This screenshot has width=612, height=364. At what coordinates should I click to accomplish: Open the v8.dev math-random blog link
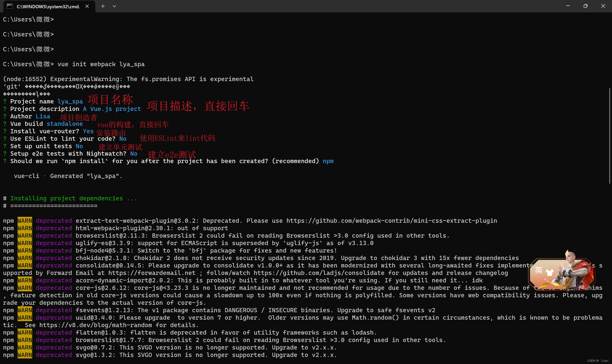point(95,325)
